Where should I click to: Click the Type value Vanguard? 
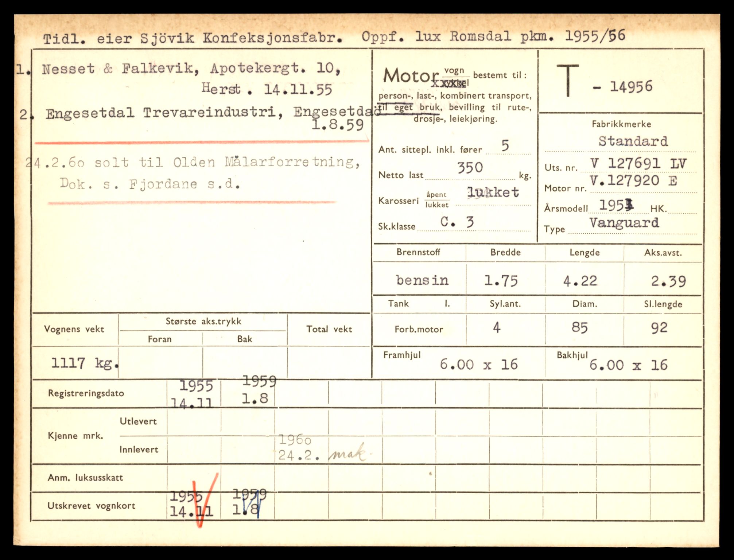click(624, 222)
